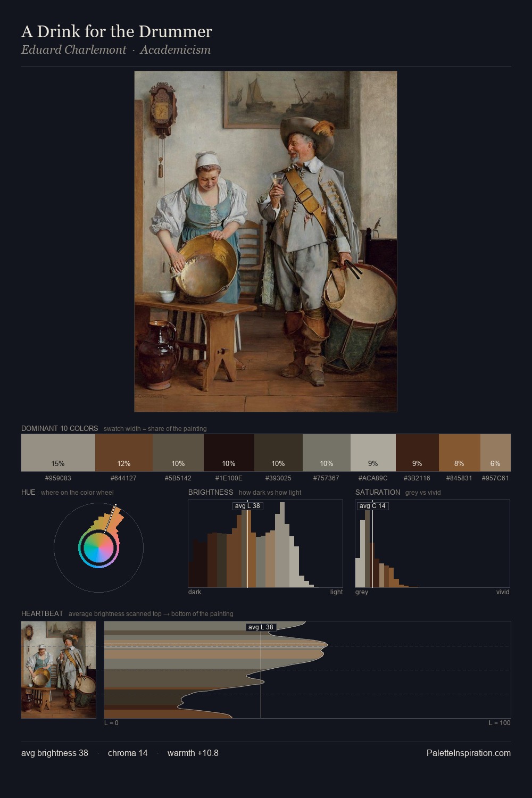Viewport: 532px width, 798px height.
Task: Click 'where on the color wheel' caption
Action: point(77,492)
